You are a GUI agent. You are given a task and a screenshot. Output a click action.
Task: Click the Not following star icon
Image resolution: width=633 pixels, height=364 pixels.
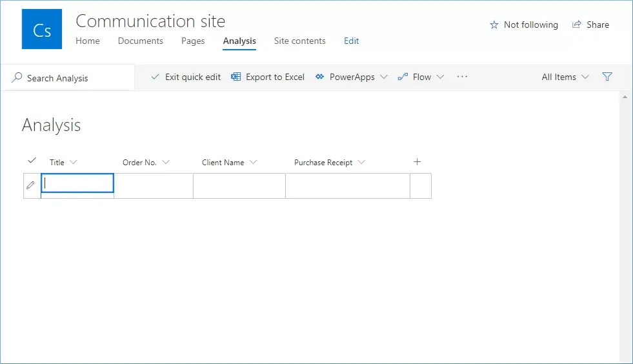click(x=494, y=25)
